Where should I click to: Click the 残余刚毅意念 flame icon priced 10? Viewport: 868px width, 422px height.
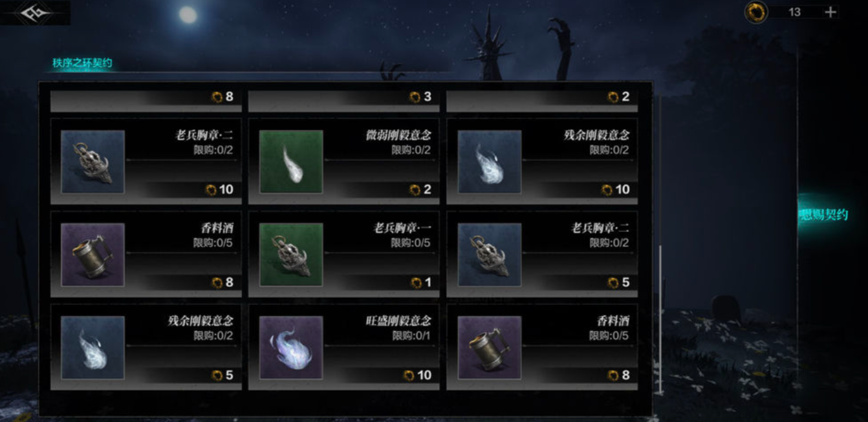click(x=490, y=162)
